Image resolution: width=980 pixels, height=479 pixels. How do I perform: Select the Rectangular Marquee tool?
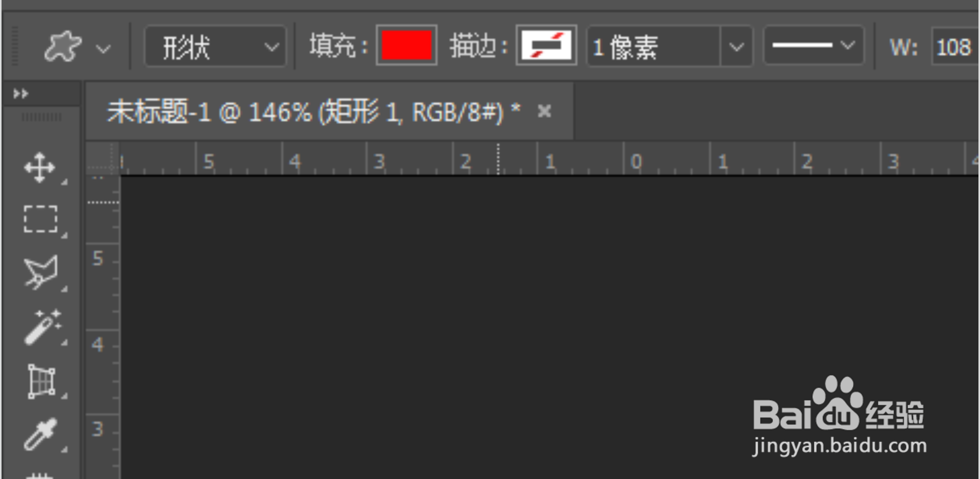click(x=41, y=219)
